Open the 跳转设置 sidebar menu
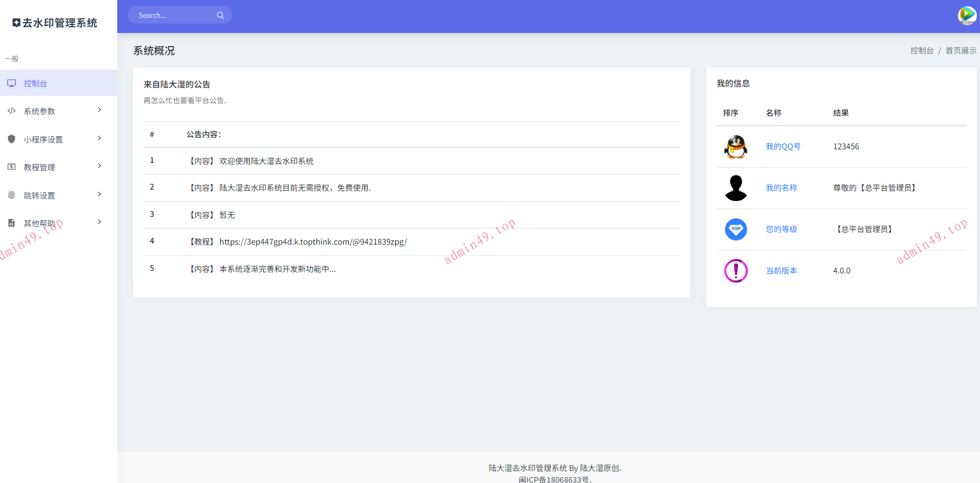This screenshot has height=483, width=980. [x=39, y=195]
